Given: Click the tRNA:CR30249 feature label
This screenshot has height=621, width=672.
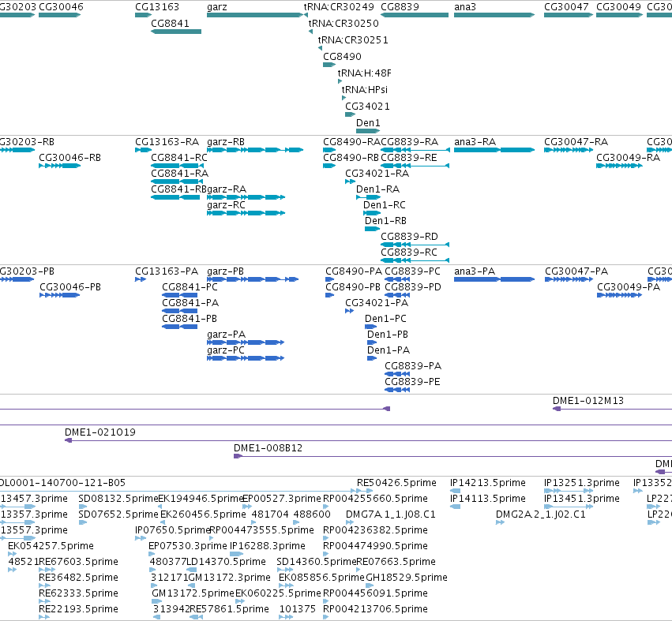Looking at the screenshot, I should click(x=339, y=7).
